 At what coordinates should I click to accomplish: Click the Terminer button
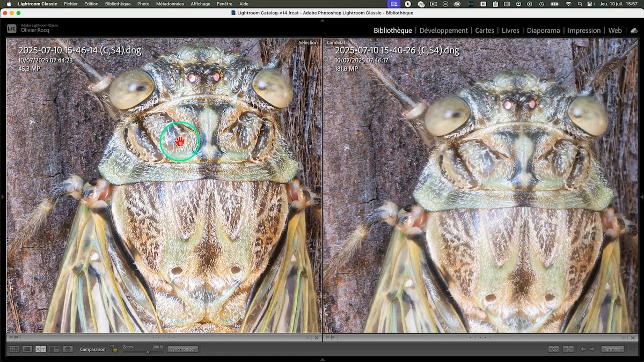[x=612, y=349]
